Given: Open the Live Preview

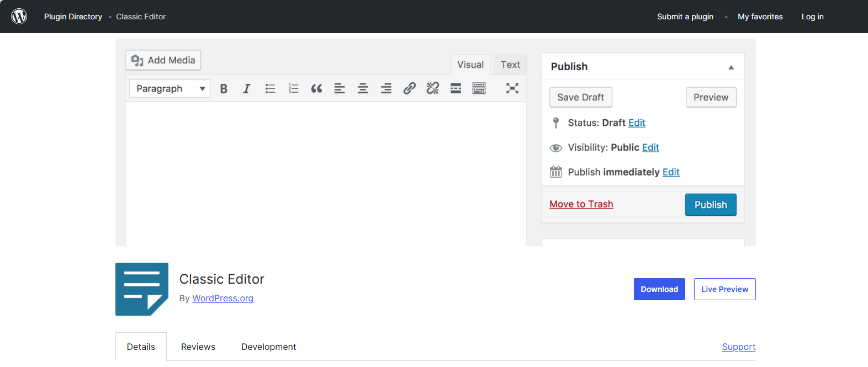Looking at the screenshot, I should point(725,289).
